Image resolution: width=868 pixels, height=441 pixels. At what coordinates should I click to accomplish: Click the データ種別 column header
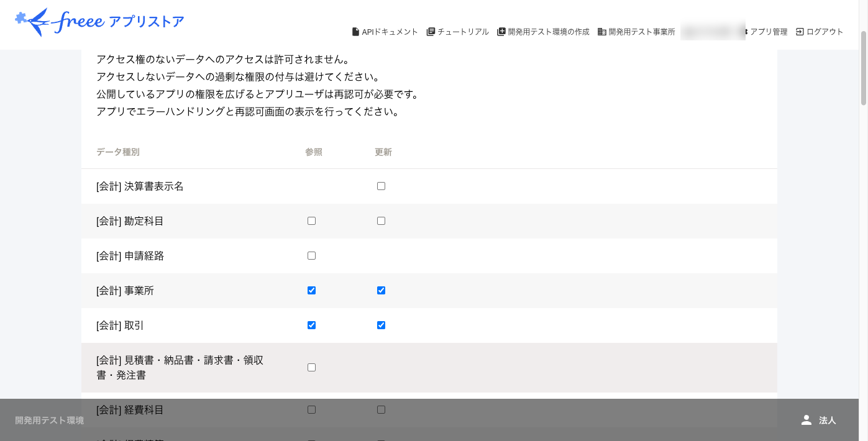tap(117, 152)
